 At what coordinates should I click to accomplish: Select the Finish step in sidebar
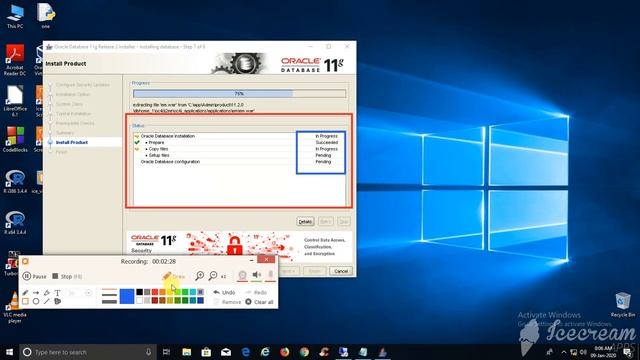pos(61,152)
